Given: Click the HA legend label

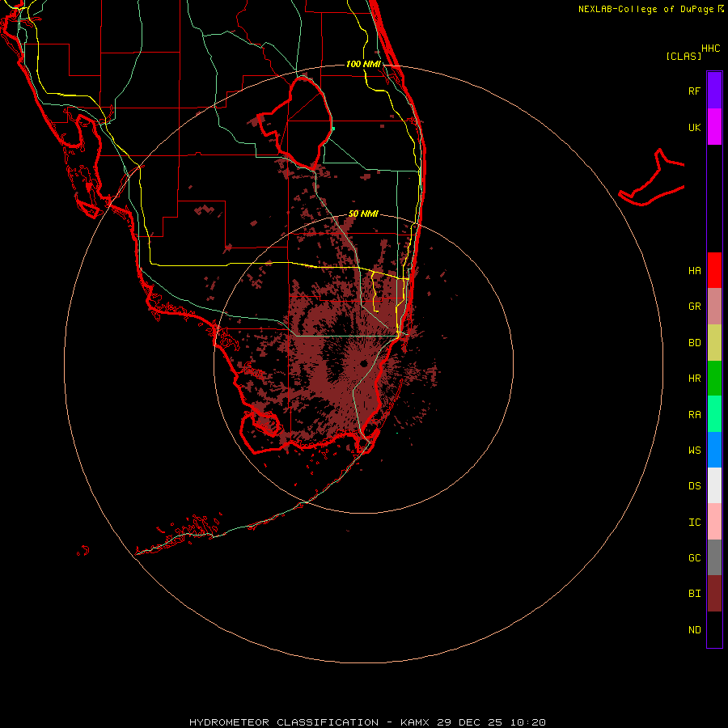Looking at the screenshot, I should coord(694,270).
